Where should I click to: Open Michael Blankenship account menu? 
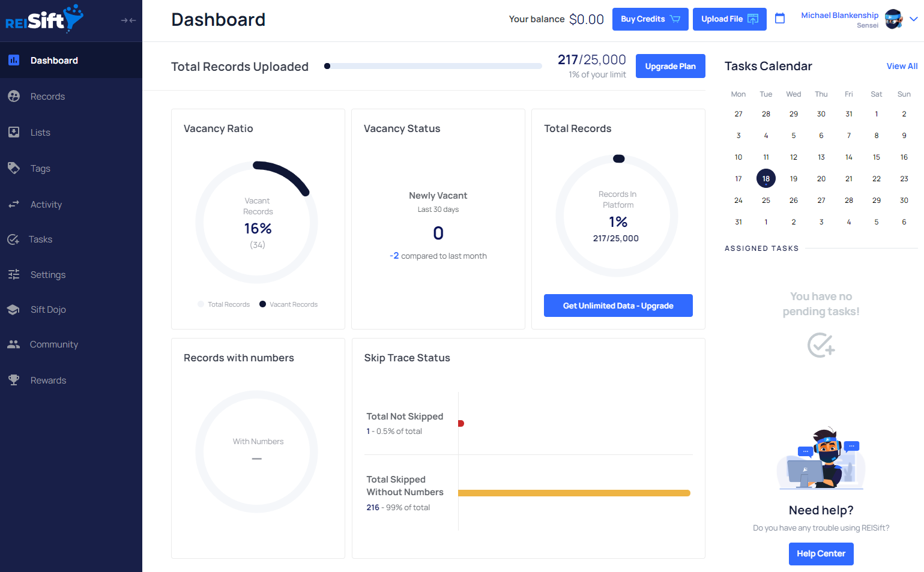(839, 16)
